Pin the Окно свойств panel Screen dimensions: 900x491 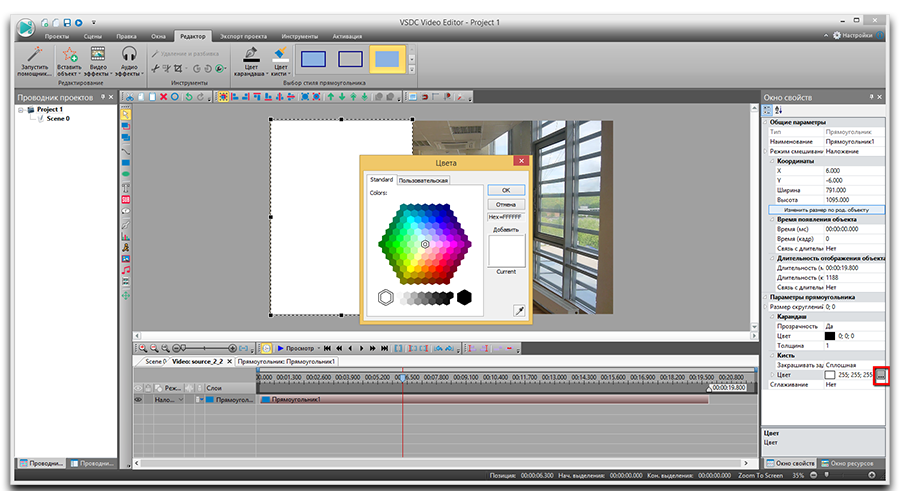(x=871, y=97)
